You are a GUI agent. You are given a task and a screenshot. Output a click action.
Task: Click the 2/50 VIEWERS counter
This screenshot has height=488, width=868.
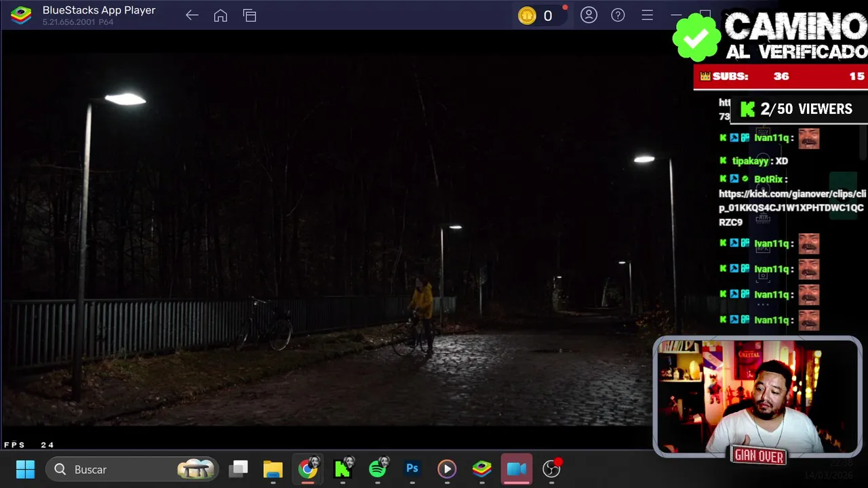[x=799, y=109]
